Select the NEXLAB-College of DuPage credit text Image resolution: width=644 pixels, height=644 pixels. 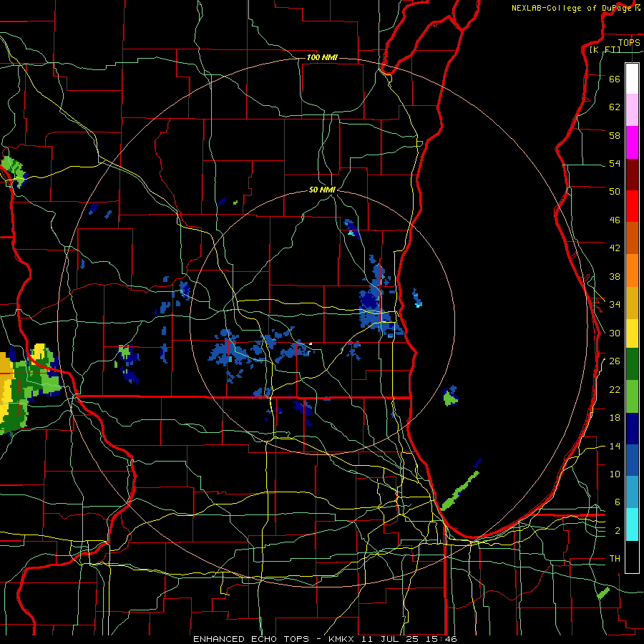pyautogui.click(x=571, y=8)
